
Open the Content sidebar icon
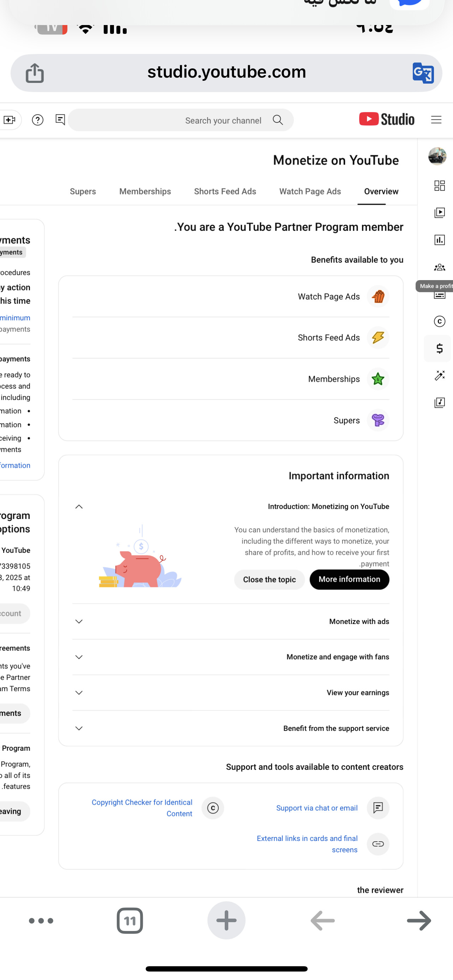click(439, 213)
